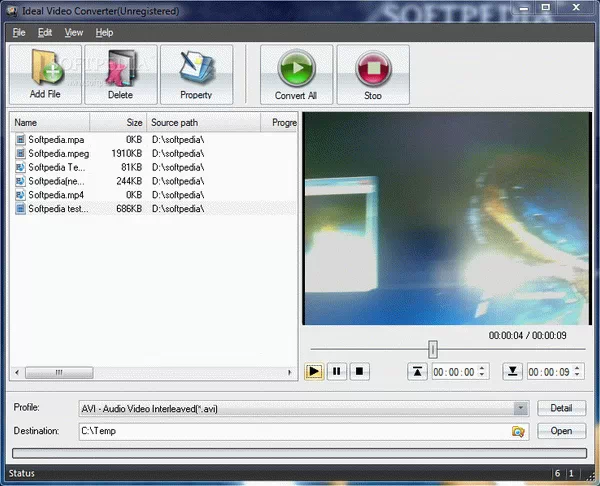The image size is (600, 486).
Task: Select the Softpedia.mp4 row
Action: coord(154,194)
